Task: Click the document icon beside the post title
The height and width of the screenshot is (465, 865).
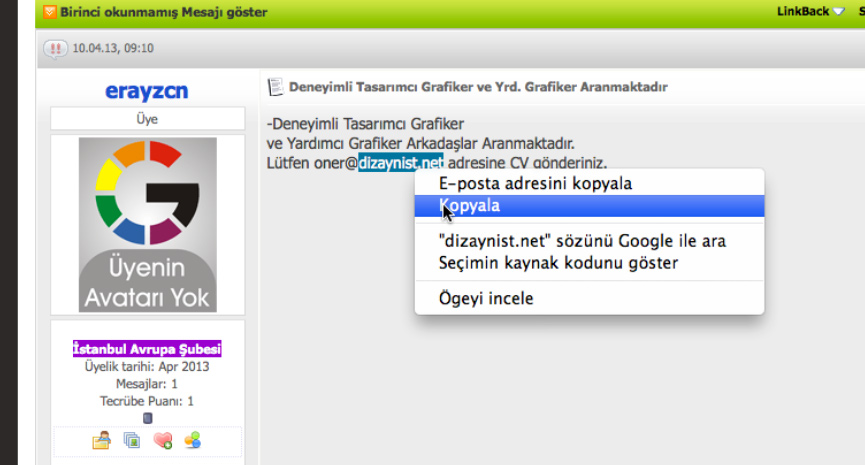Action: [x=275, y=87]
